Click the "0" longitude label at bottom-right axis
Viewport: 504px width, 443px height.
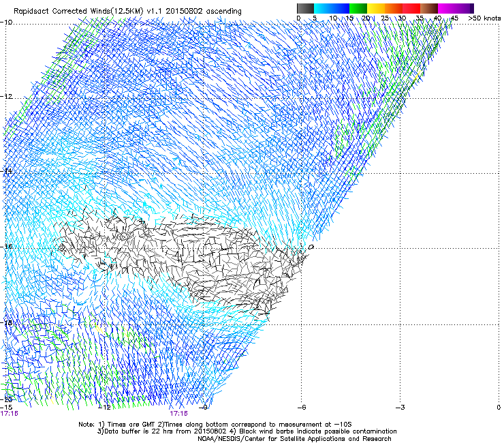coord(499,408)
